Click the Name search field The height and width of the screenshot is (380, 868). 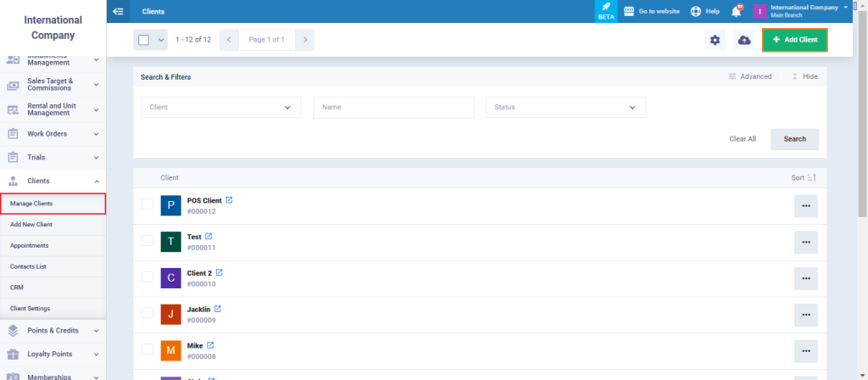pos(393,108)
